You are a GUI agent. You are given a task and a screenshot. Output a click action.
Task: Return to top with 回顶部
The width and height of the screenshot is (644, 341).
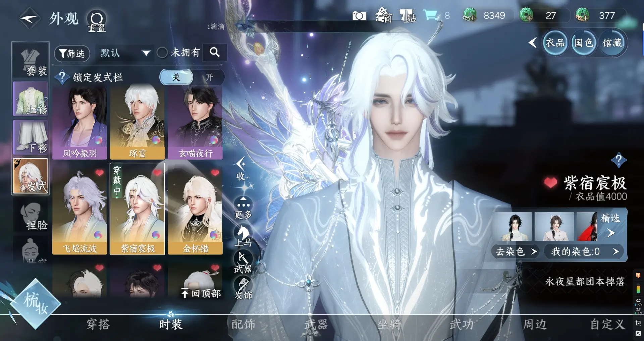pos(201,293)
